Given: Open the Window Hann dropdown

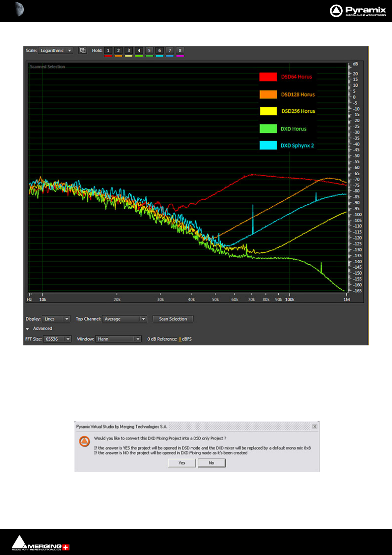Looking at the screenshot, I should (x=119, y=339).
